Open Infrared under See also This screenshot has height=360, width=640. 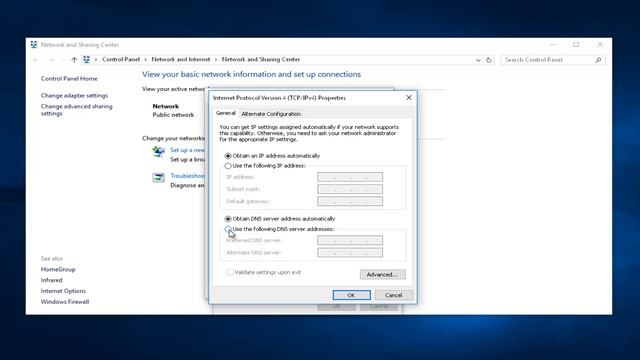51,280
